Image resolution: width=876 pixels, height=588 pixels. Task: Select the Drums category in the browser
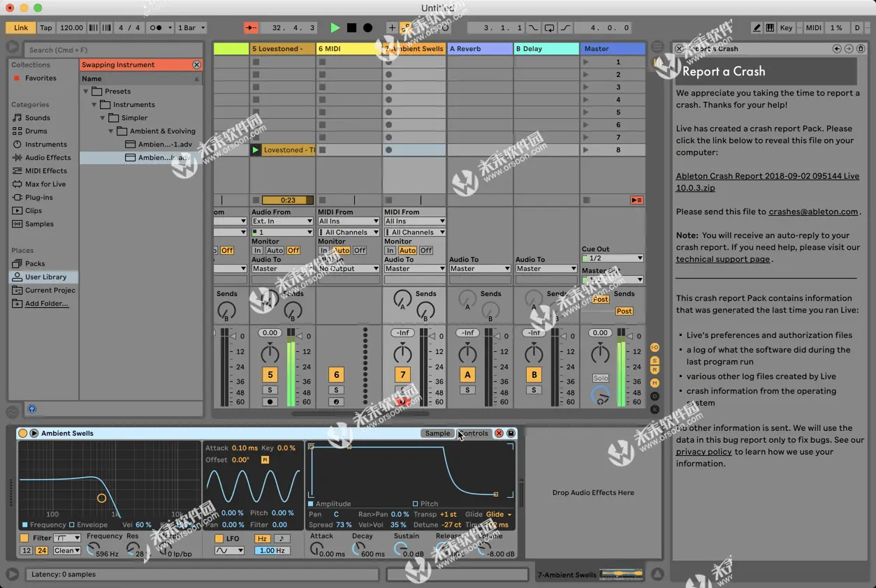point(36,131)
